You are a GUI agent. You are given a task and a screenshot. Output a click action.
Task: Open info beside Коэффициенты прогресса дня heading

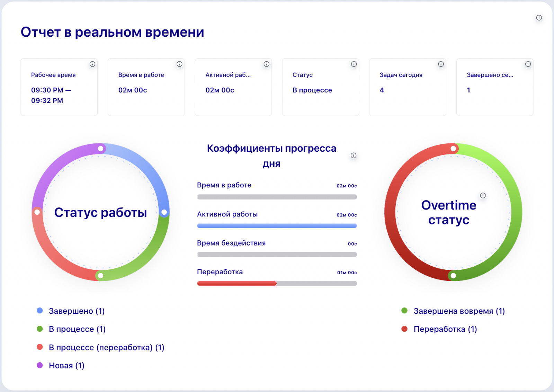pyautogui.click(x=354, y=155)
